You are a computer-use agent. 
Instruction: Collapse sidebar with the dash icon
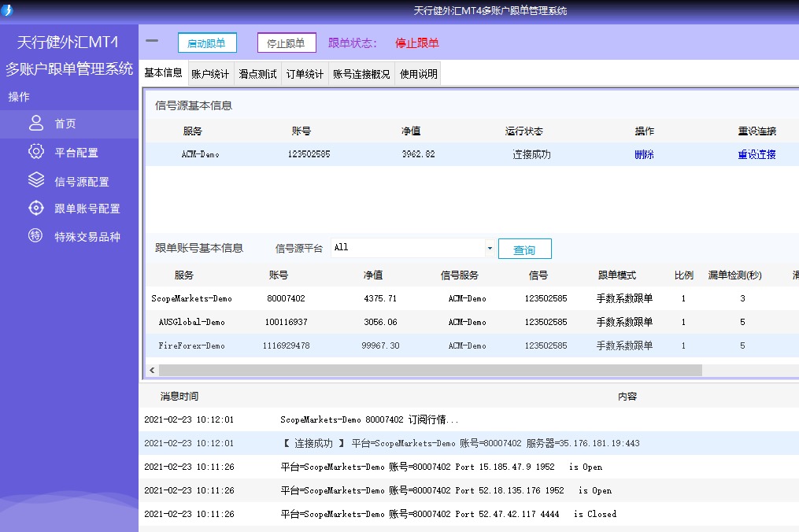(152, 42)
